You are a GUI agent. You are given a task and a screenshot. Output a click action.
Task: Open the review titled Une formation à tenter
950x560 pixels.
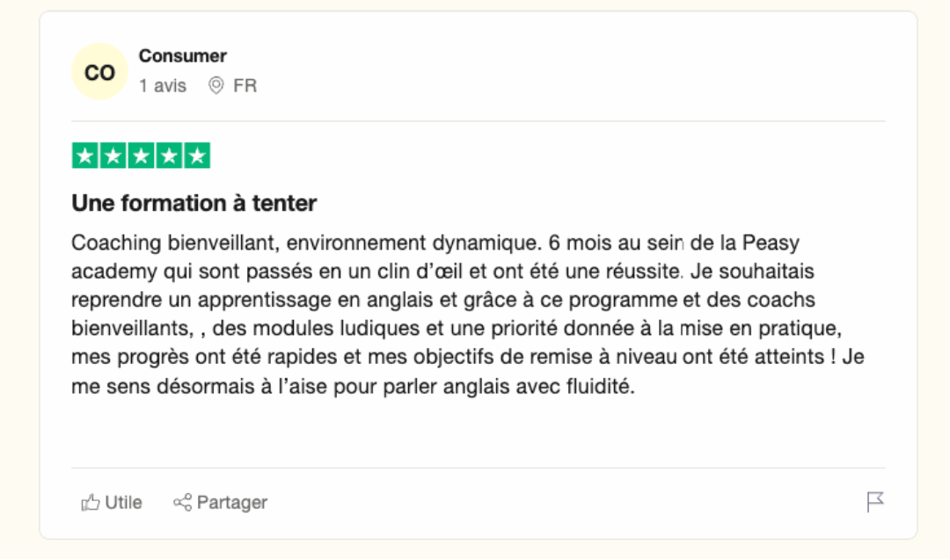[194, 202]
